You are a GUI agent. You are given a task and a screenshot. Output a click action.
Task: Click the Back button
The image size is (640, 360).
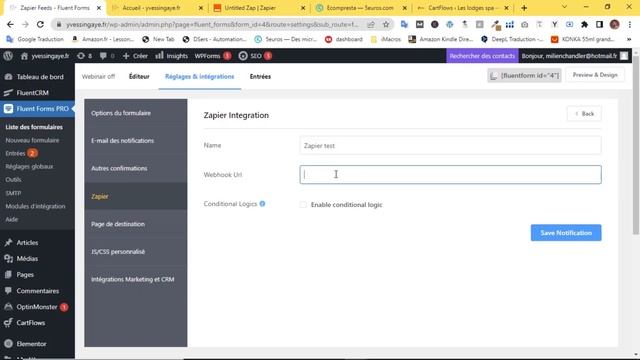tap(584, 114)
